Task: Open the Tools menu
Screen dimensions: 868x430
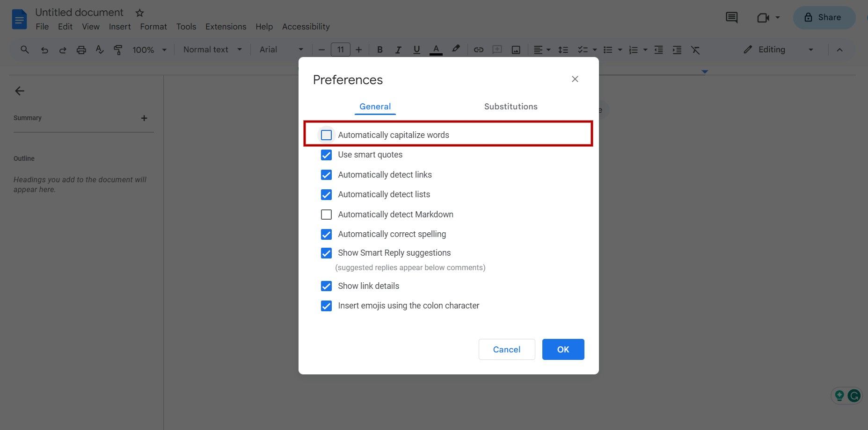Action: (x=186, y=27)
